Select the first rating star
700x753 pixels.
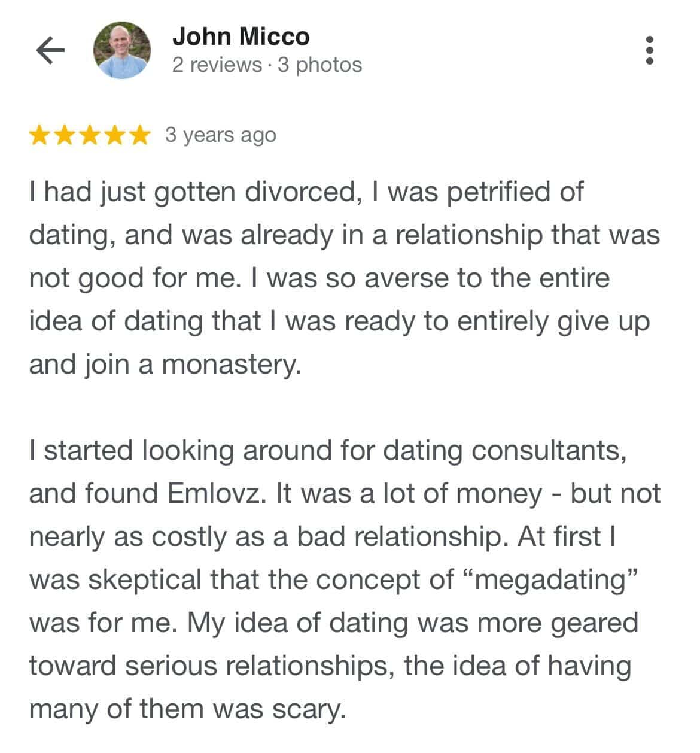tap(39, 135)
